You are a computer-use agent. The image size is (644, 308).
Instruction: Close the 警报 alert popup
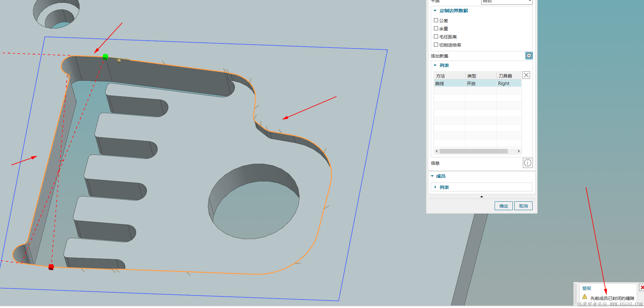click(642, 287)
